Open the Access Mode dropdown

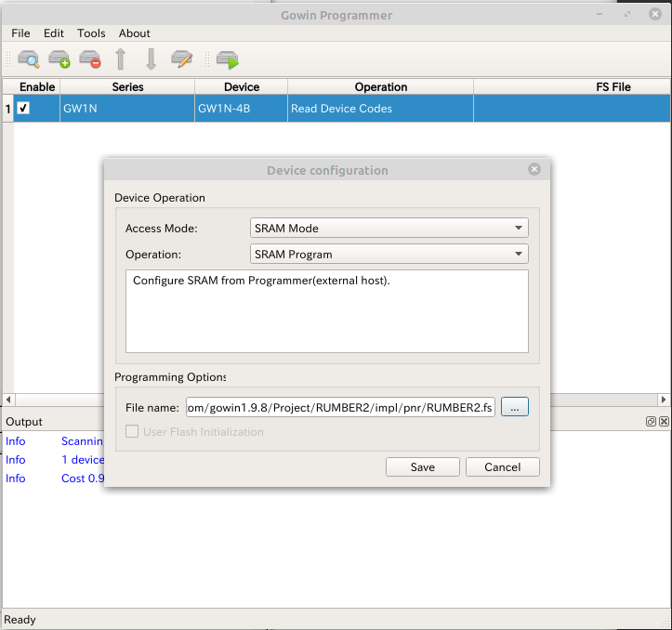(389, 228)
